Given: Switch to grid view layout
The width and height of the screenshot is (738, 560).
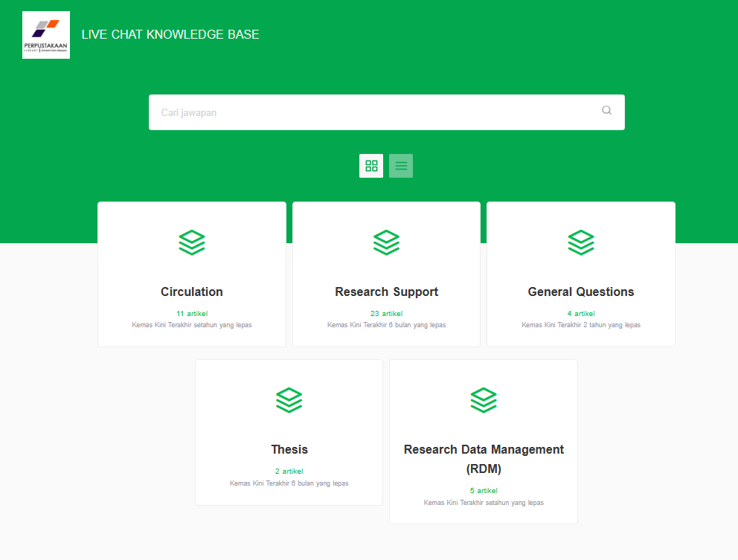Looking at the screenshot, I should [371, 166].
